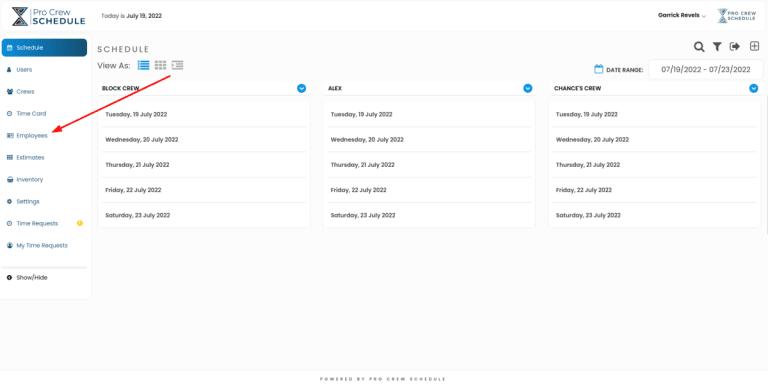Click the date range calendar icon

pyautogui.click(x=599, y=69)
